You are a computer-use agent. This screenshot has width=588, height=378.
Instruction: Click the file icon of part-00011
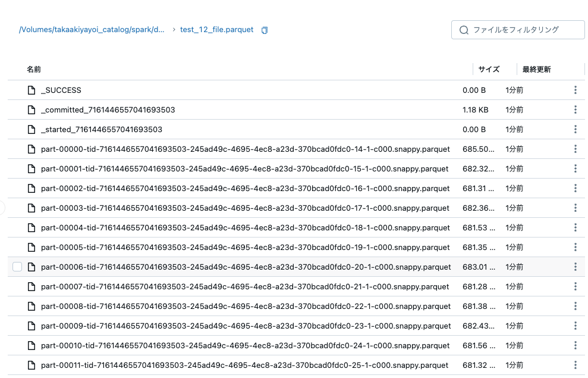[x=32, y=365]
